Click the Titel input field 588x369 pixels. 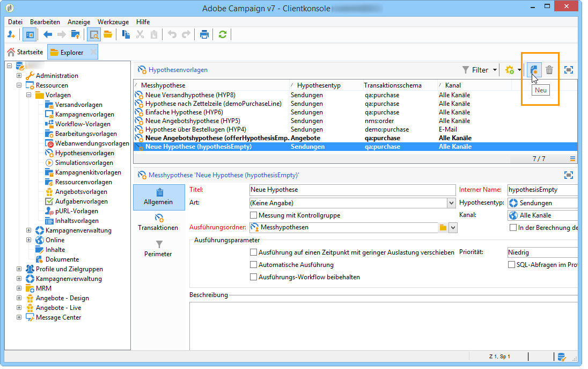pos(352,190)
